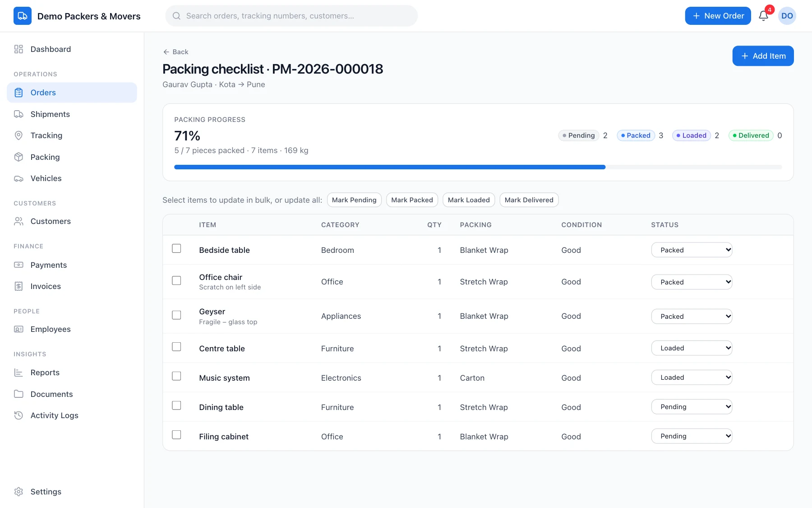Open the Office chair status dropdown
The image size is (812, 508).
(692, 282)
